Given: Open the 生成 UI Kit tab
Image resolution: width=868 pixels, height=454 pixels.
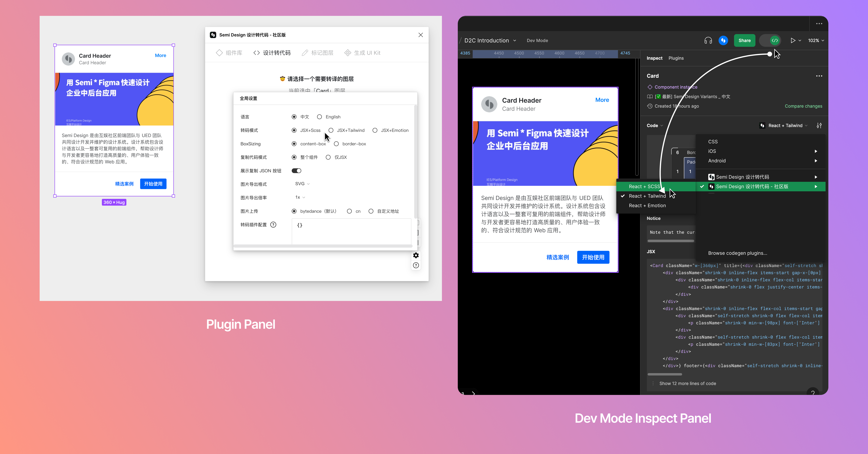Looking at the screenshot, I should (362, 53).
